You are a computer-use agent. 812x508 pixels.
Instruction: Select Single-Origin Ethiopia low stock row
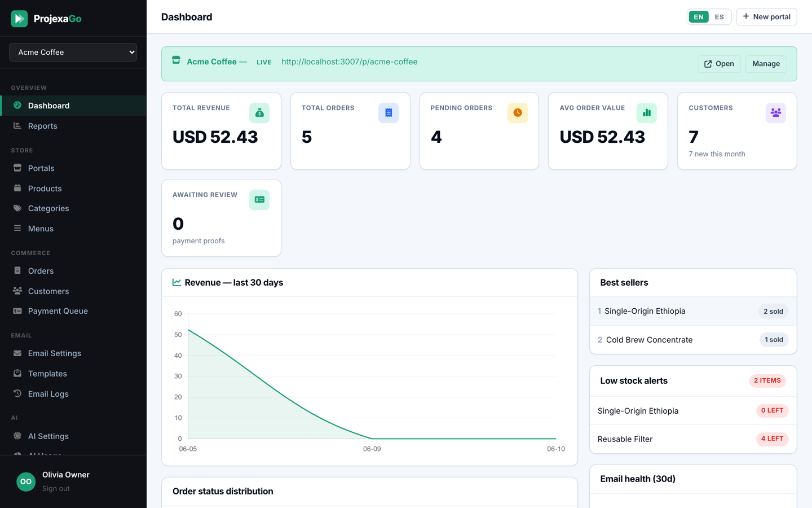coord(693,411)
